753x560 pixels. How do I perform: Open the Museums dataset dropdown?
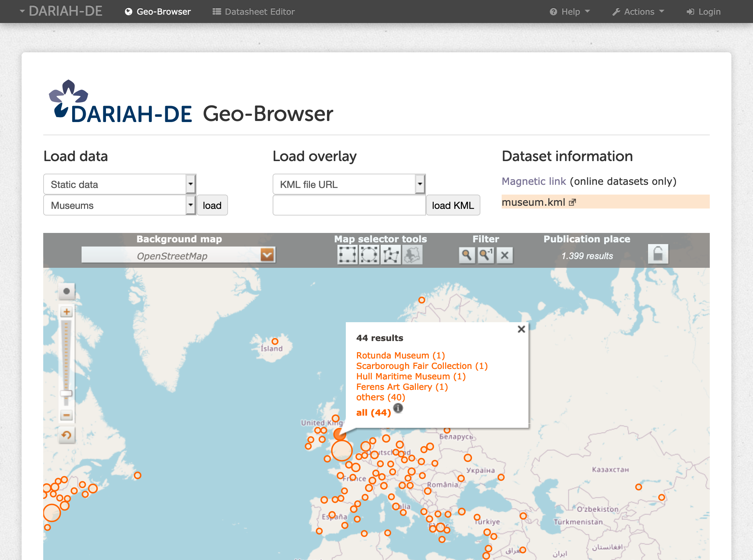click(120, 205)
